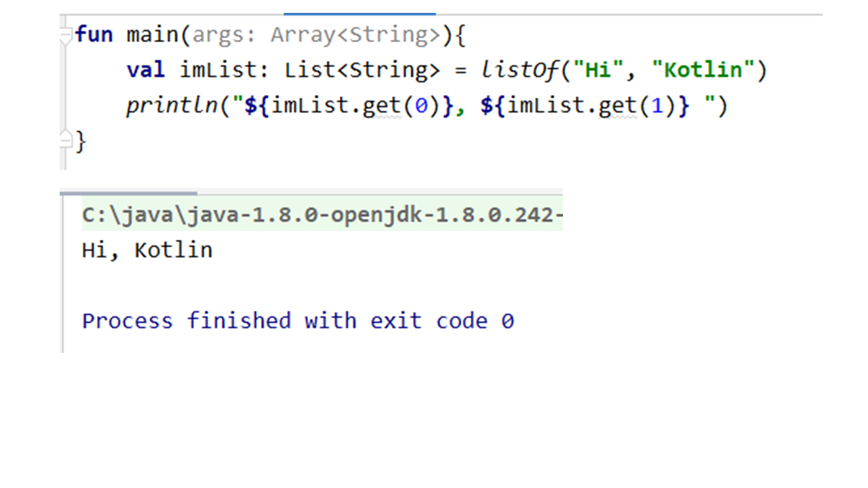Click 'Hi, Kotlin' console output line
The image size is (868, 488).
[147, 250]
